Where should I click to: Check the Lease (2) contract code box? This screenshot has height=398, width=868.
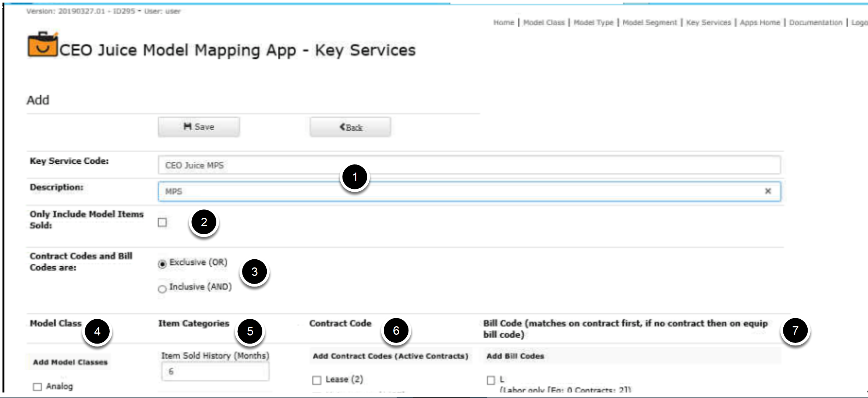coord(316,380)
